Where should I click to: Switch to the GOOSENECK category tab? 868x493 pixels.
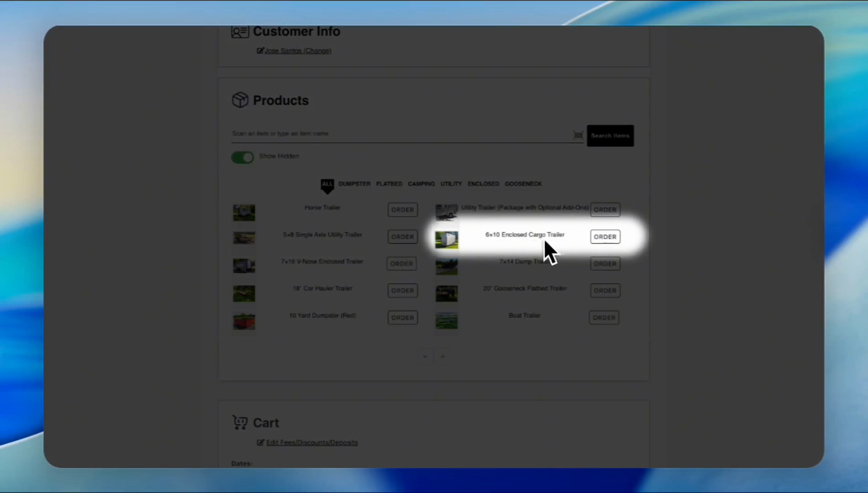pos(523,184)
